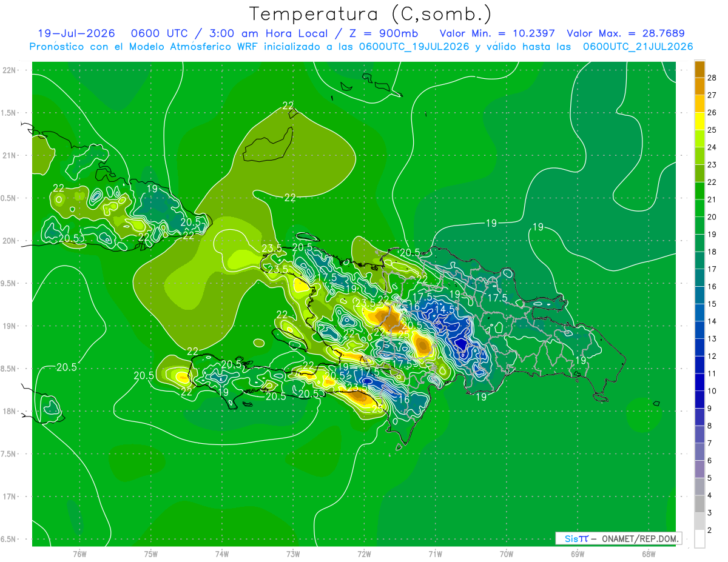Click the legend value 28
Screen dimensions: 728x562
[712, 78]
